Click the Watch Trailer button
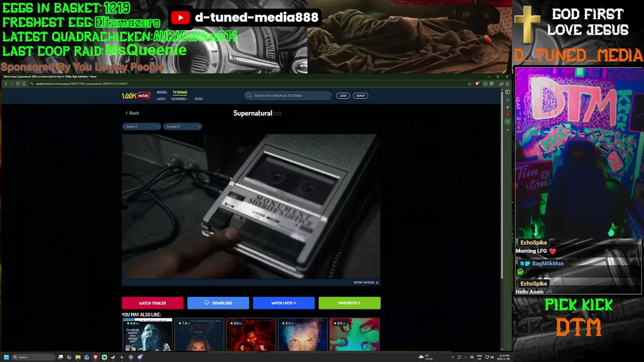 (x=152, y=303)
